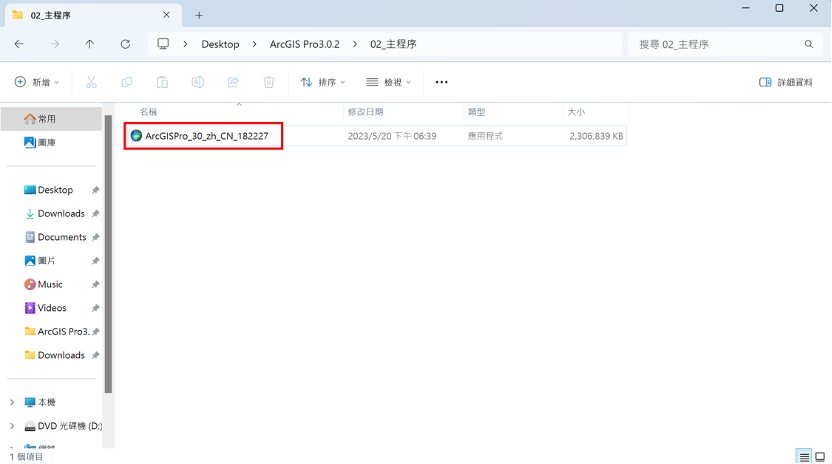This screenshot has height=464, width=832.
Task: Go back with the back arrow
Action: pos(19,44)
